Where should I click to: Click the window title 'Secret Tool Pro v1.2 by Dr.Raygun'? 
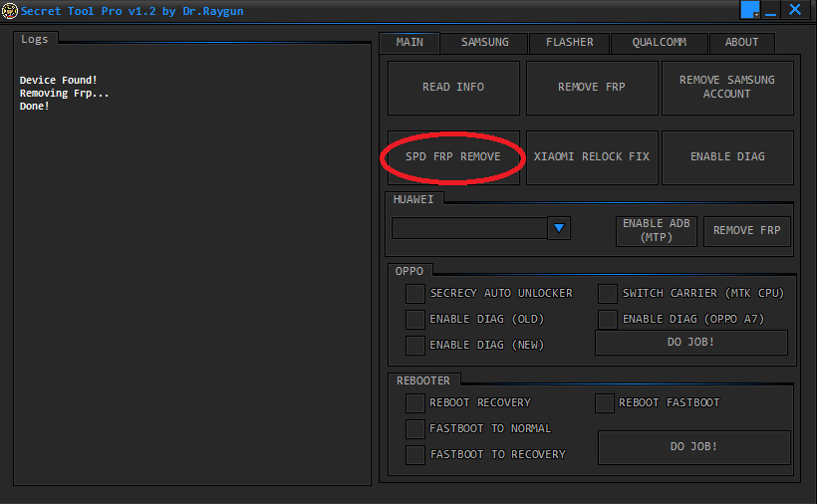pyautogui.click(x=132, y=11)
